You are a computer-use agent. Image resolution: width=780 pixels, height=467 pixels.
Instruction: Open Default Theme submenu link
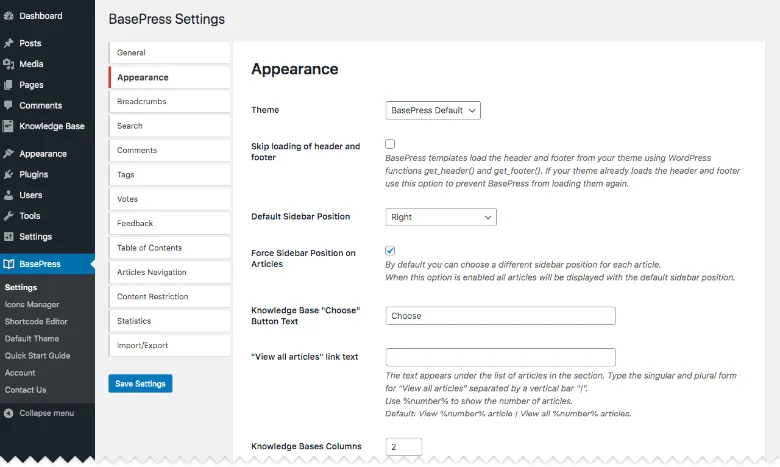(32, 339)
